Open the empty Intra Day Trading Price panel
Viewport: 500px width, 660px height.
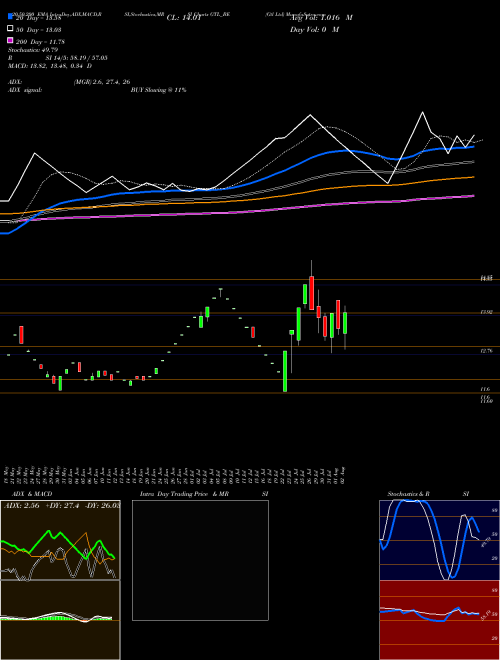click(x=200, y=560)
